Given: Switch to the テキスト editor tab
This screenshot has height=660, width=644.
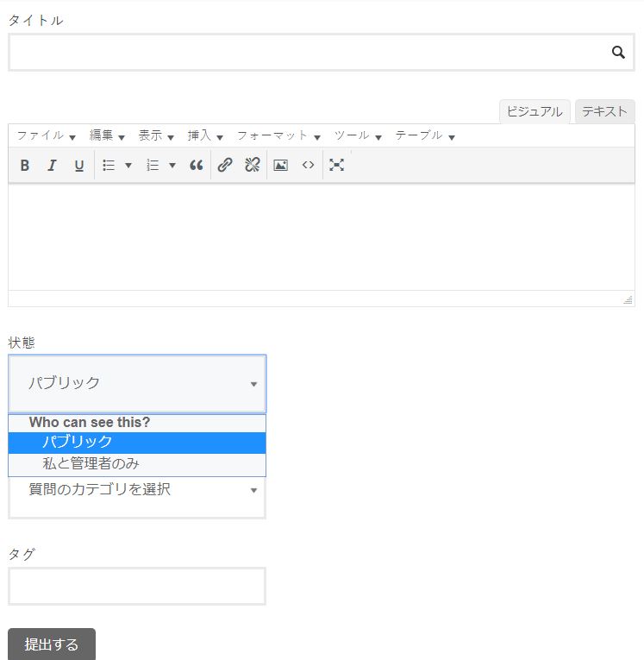Looking at the screenshot, I should tap(604, 111).
